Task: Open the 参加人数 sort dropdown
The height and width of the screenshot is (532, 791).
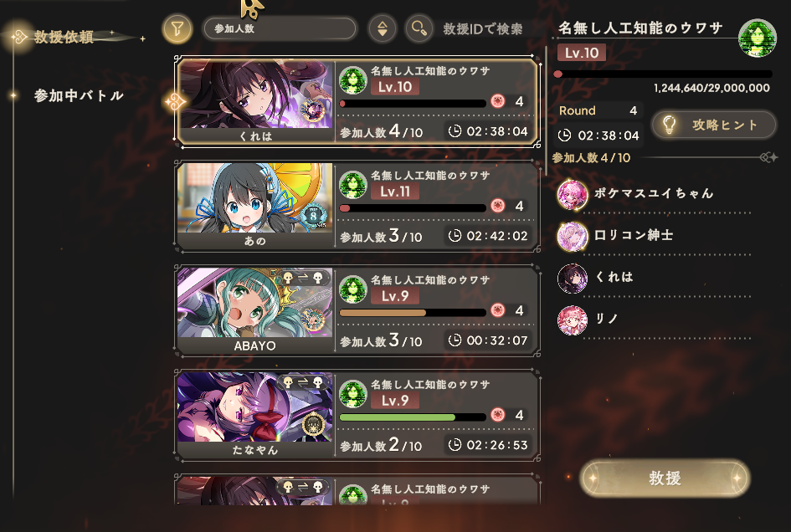Action: click(x=280, y=28)
